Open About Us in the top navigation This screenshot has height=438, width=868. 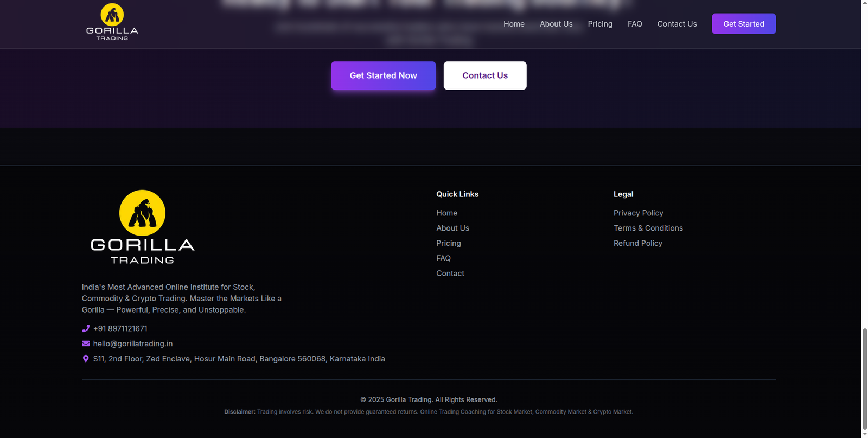pyautogui.click(x=556, y=24)
